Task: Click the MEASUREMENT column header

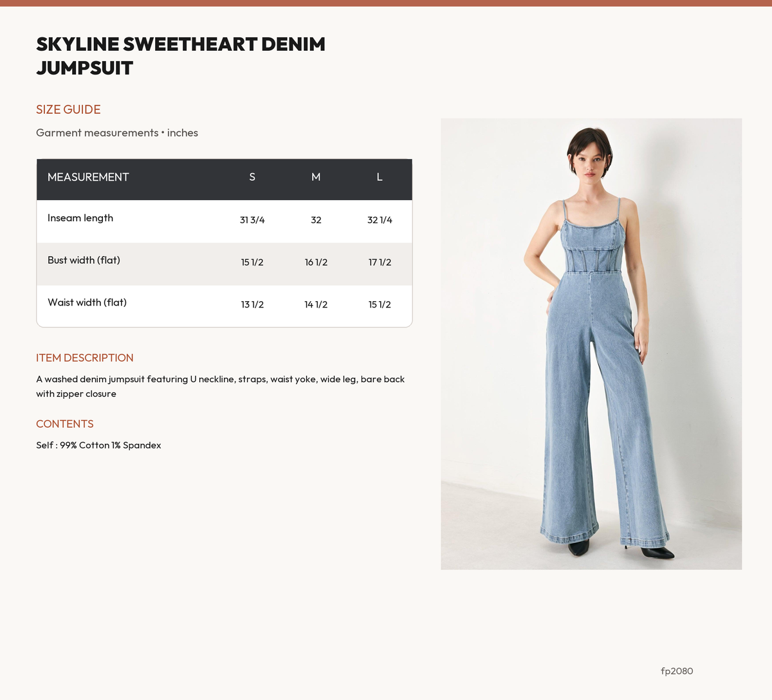Action: coord(88,177)
